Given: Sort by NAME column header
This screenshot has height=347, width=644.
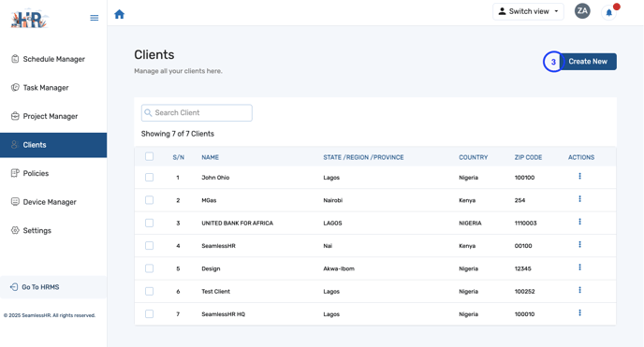Looking at the screenshot, I should click(210, 157).
